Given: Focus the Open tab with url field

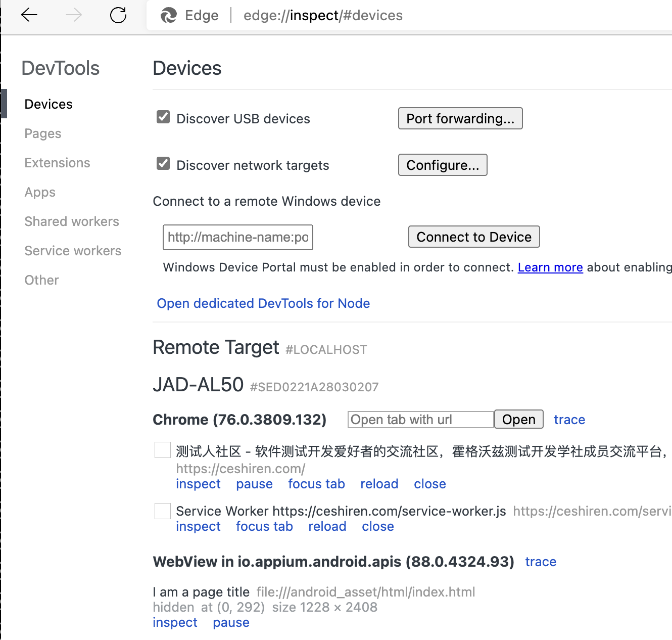Looking at the screenshot, I should [420, 420].
